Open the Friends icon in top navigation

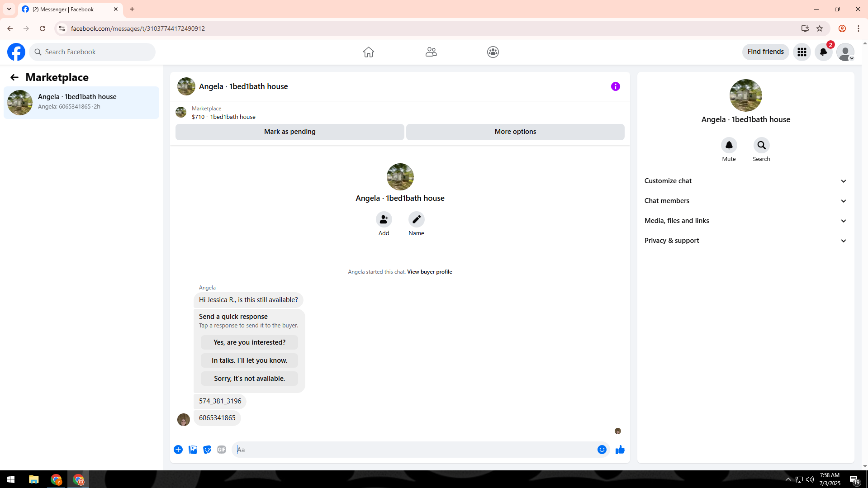click(x=431, y=52)
